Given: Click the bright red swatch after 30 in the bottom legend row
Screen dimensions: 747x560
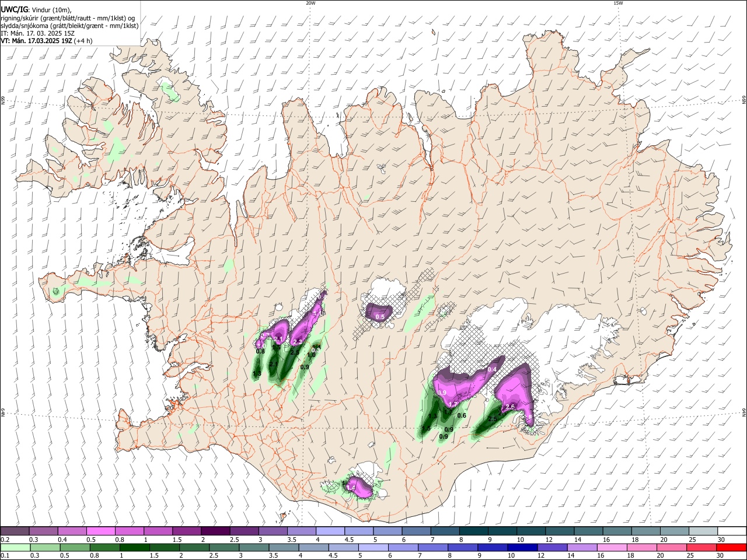Looking at the screenshot, I should click(731, 548).
